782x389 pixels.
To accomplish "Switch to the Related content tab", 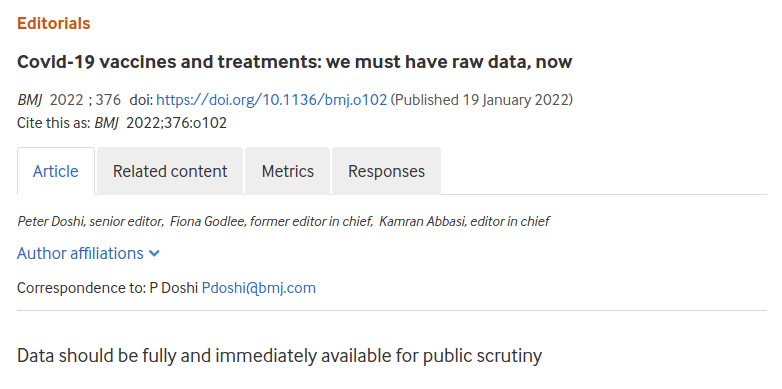I will pyautogui.click(x=170, y=171).
